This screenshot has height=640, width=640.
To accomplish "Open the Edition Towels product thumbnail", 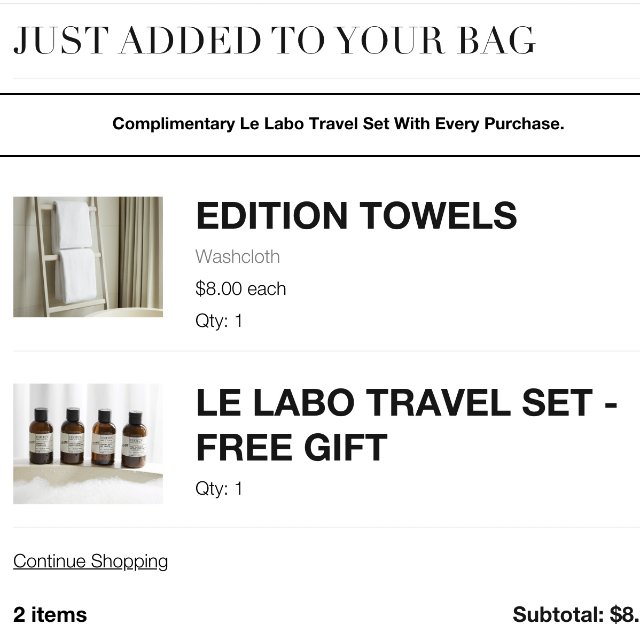I will pos(88,257).
